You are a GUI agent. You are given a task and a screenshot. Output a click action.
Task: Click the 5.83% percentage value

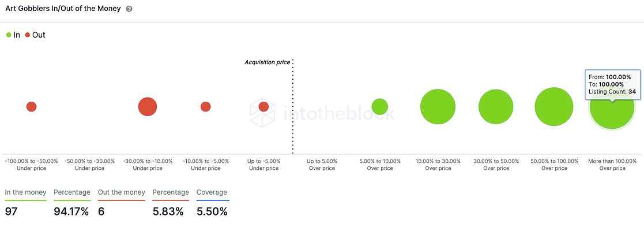coord(168,211)
